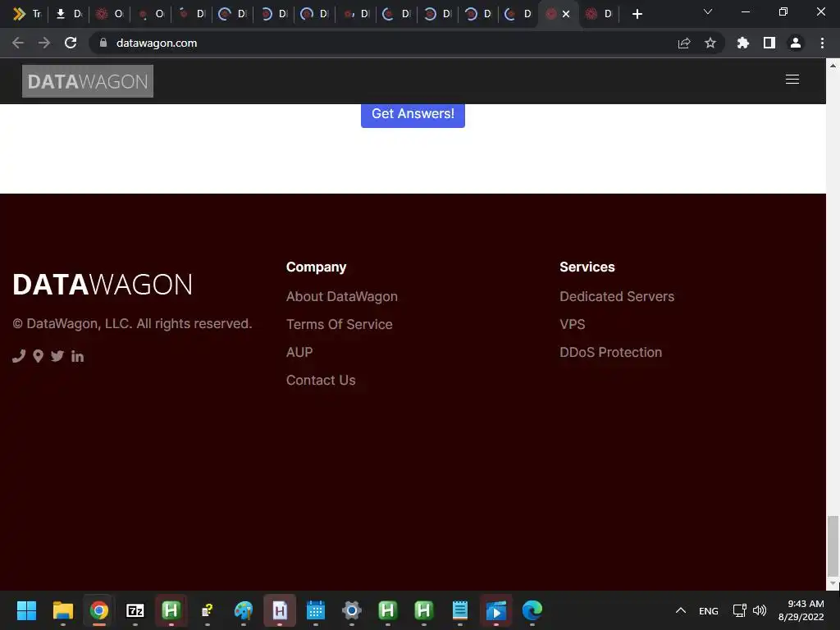Image resolution: width=840 pixels, height=630 pixels.
Task: Open Chrome three-dot menu
Action: coord(822,43)
